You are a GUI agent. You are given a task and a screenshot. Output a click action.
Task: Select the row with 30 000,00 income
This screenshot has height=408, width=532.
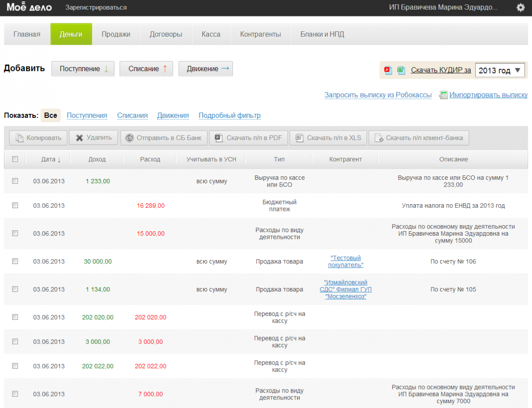(15, 261)
